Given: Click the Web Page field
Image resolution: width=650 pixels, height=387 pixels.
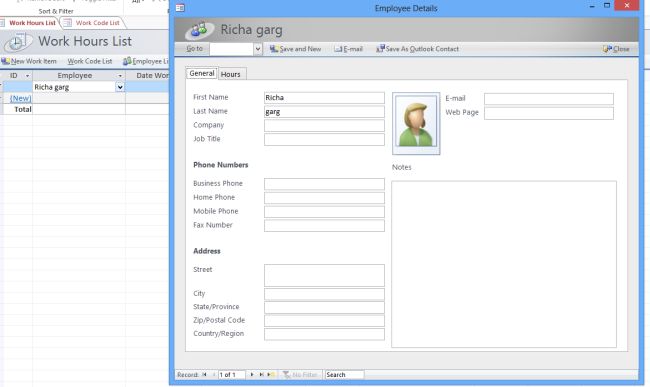Looking at the screenshot, I should point(549,113).
